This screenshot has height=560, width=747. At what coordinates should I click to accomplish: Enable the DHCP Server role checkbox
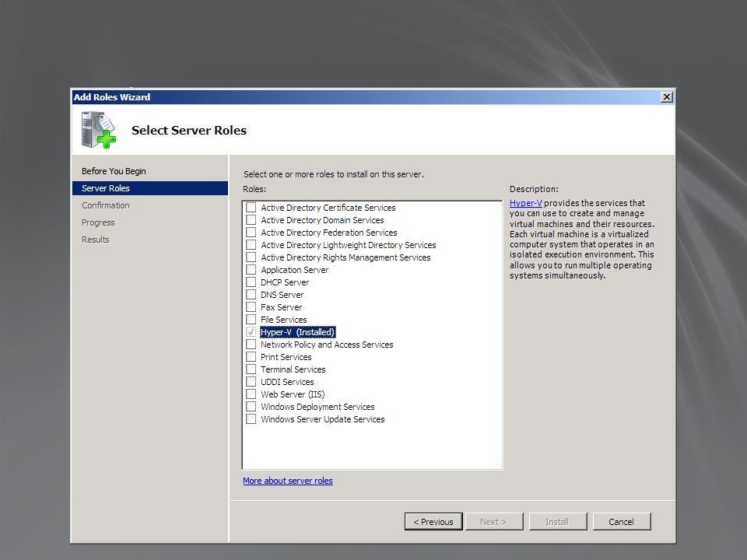coord(251,282)
